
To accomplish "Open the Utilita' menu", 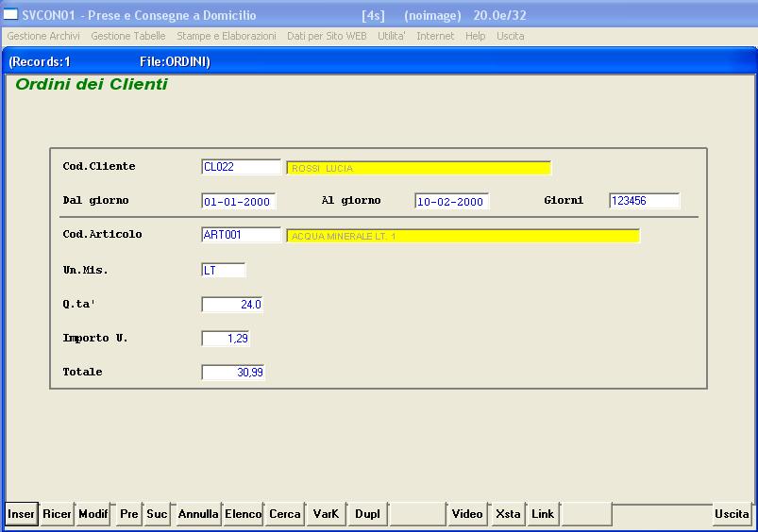I will click(x=392, y=36).
